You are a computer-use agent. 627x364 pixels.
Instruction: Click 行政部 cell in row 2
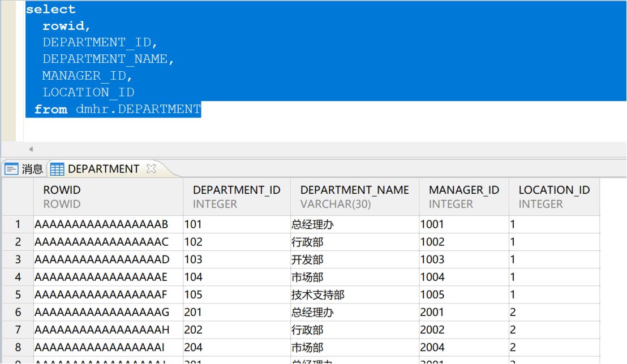pyautogui.click(x=355, y=242)
